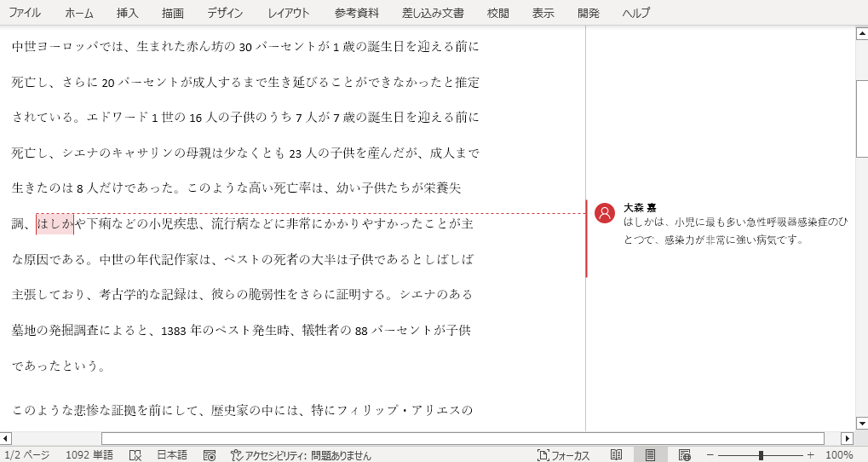Click the horizontal scrollbar thumb
The image size is (868, 462).
tap(463, 439)
